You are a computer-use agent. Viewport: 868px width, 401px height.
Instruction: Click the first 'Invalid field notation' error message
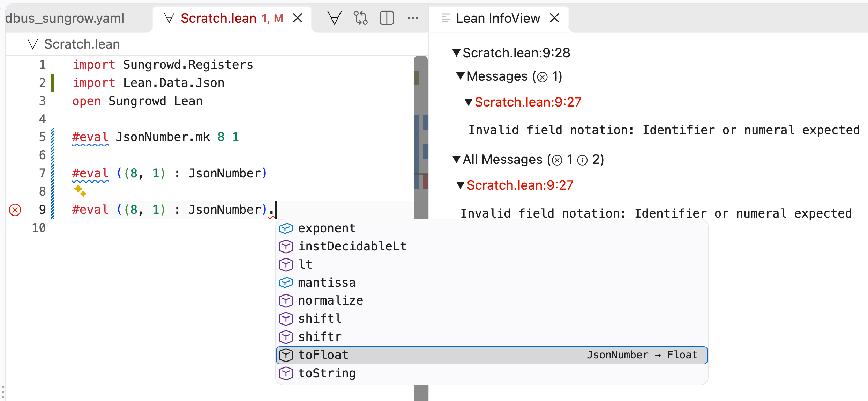coord(664,130)
